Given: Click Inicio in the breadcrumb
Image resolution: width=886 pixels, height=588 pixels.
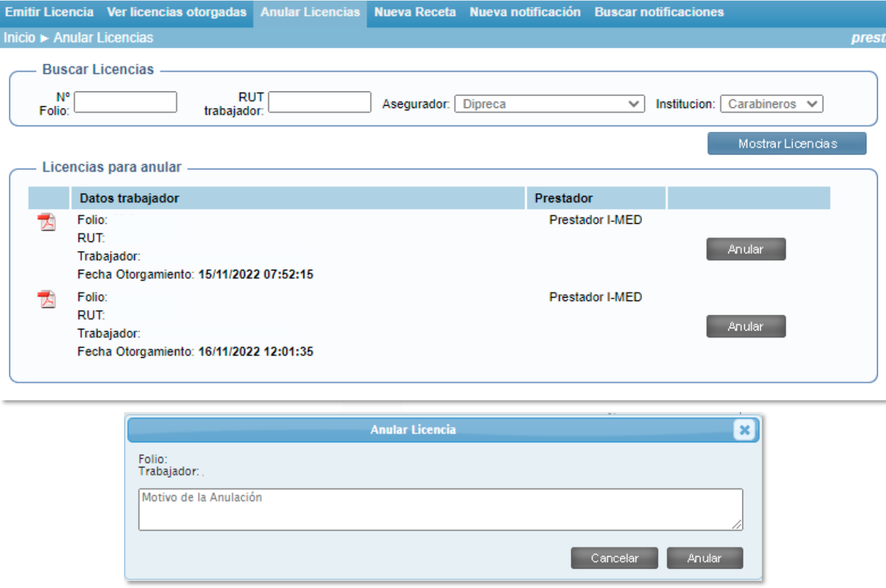Looking at the screenshot, I should pyautogui.click(x=19, y=38).
